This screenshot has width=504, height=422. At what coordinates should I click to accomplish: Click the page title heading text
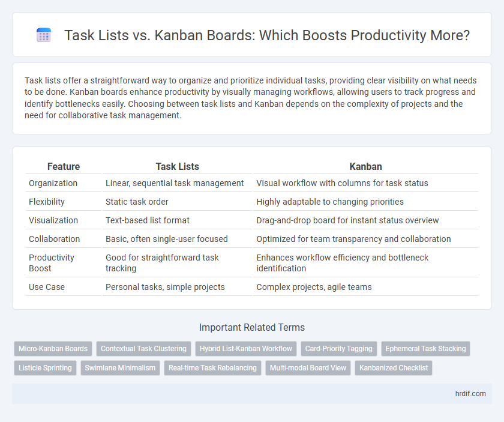(x=267, y=35)
